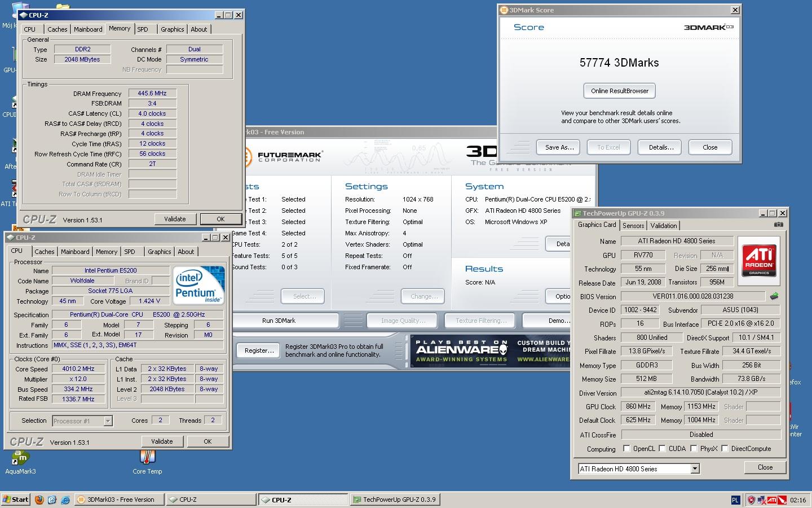Switch to 3DMark03 - Free Version taskbar item
The width and height of the screenshot is (812, 508).
(120, 500)
